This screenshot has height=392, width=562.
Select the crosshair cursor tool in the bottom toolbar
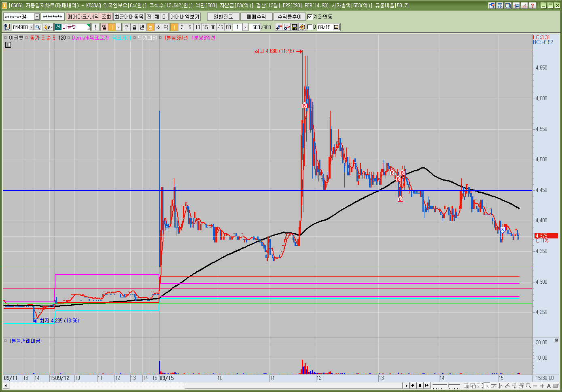coord(487,386)
